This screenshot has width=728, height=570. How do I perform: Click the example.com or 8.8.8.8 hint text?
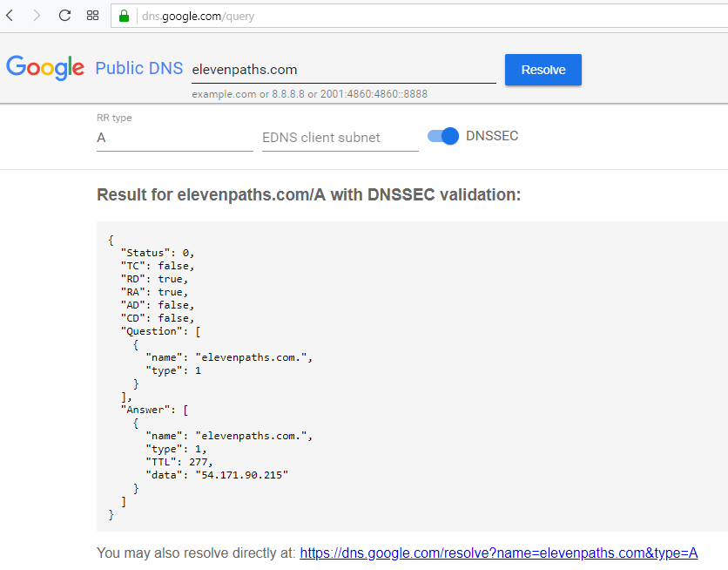(x=309, y=94)
